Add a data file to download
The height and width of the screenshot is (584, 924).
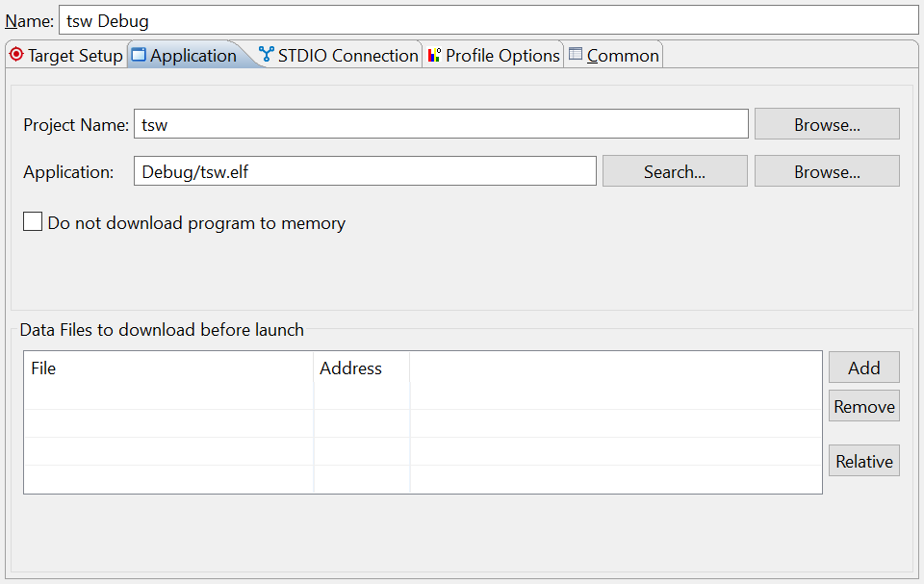(x=863, y=368)
